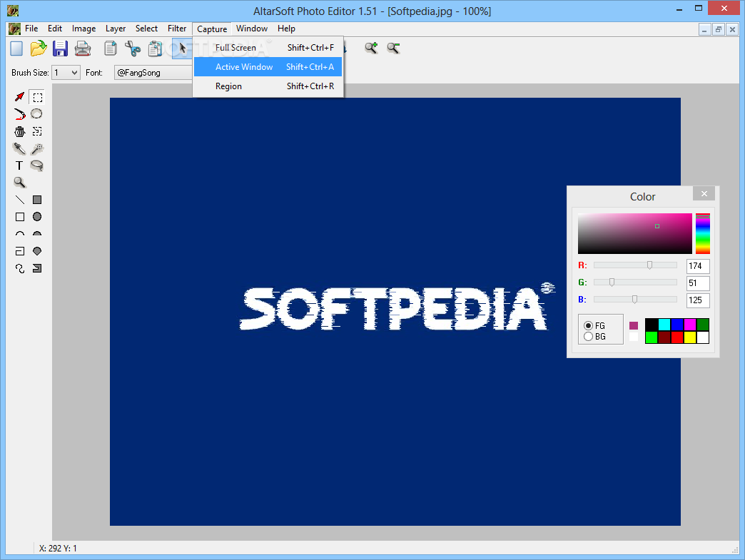Click the Copy document icon

coord(110,49)
